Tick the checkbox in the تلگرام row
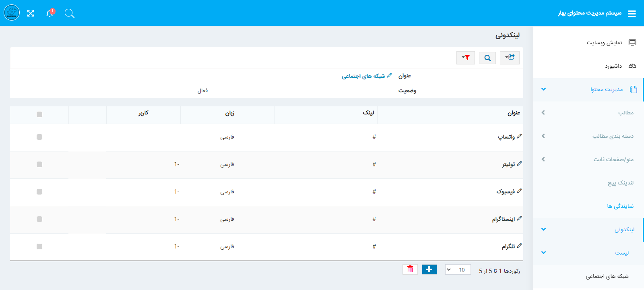 (x=39, y=246)
